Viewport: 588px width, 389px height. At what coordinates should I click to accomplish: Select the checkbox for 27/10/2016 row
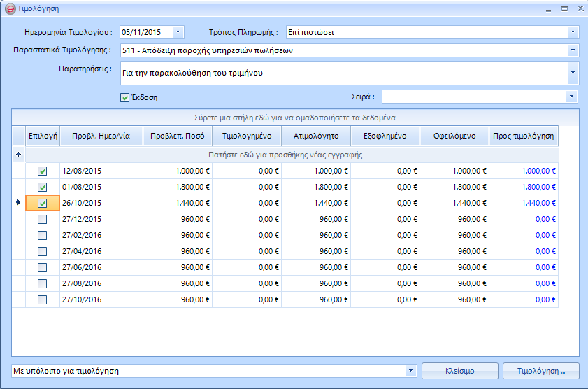(42, 299)
